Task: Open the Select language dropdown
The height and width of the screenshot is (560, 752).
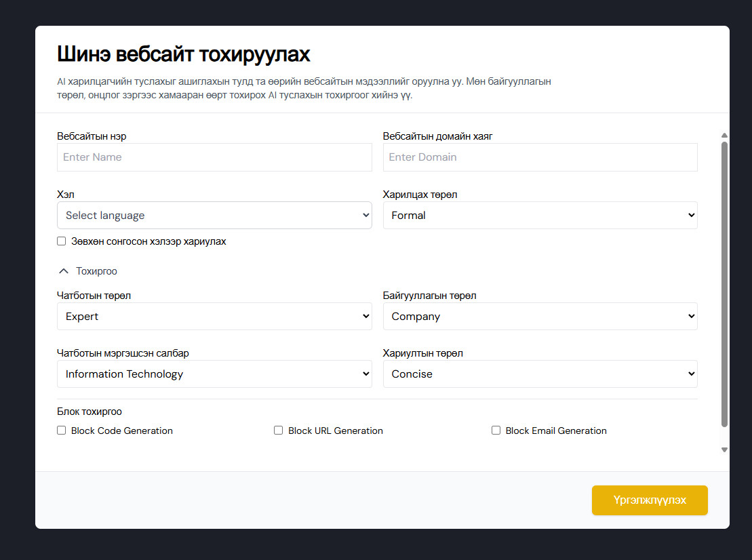Action: [x=214, y=216]
